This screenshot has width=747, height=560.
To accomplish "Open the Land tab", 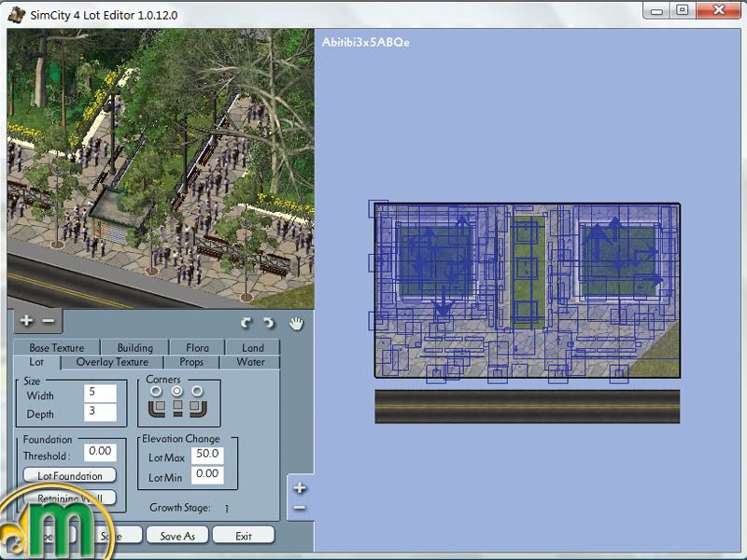I will [x=252, y=347].
